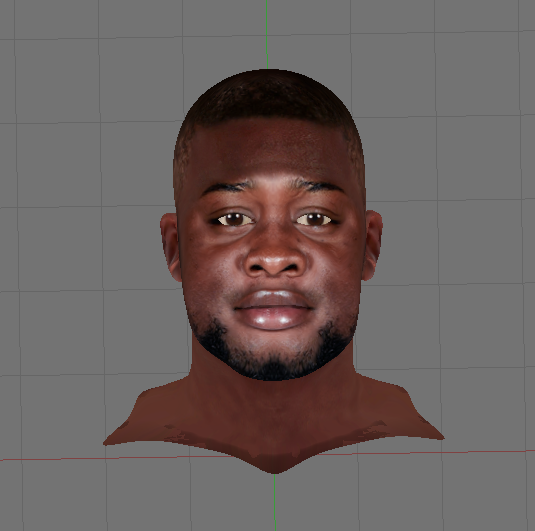Select the neck area below the chin
Screen dimensions: 535x531
(273, 396)
